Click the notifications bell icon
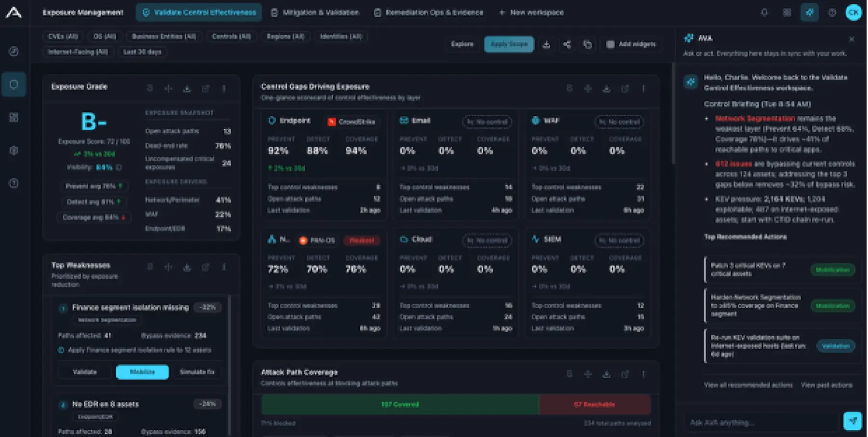This screenshot has height=437, width=868. (x=764, y=13)
